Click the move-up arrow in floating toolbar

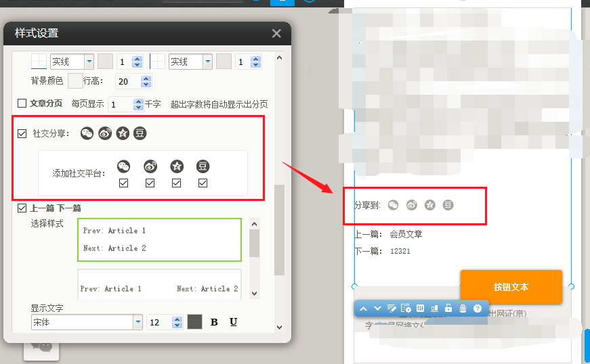[x=364, y=309]
